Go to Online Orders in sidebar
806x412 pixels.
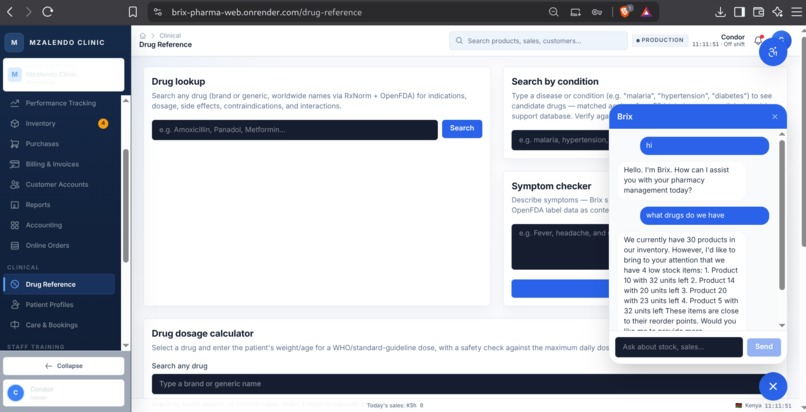47,246
